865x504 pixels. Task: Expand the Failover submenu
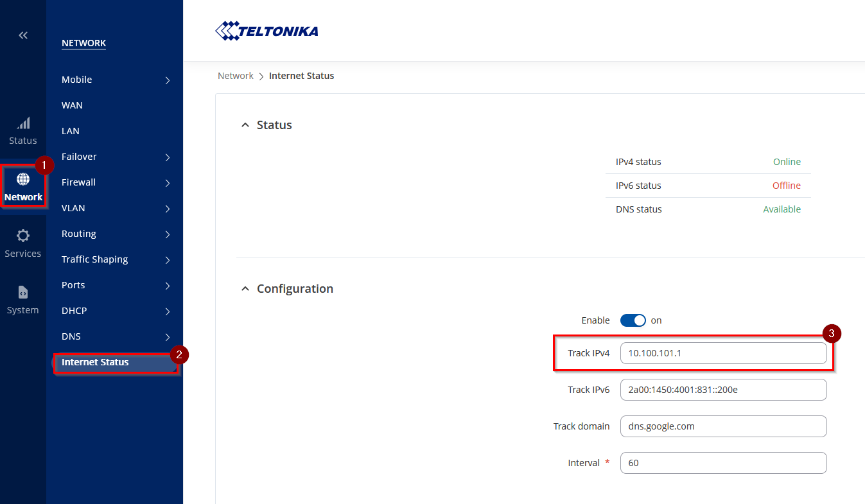pos(168,157)
